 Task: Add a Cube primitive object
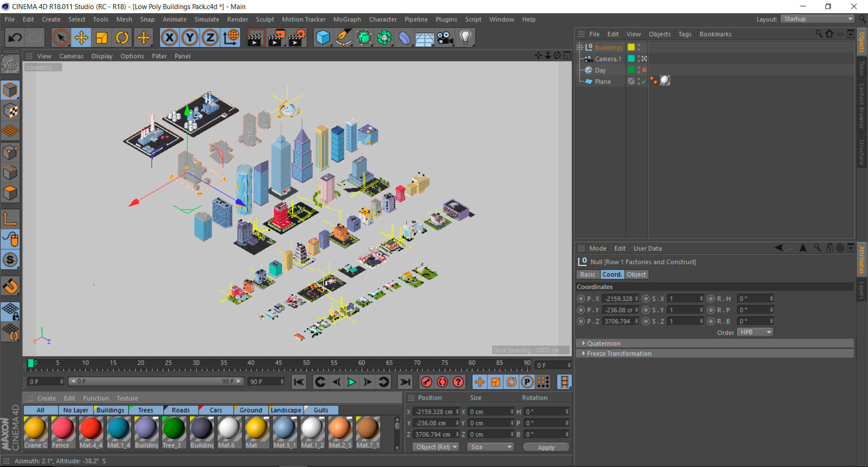click(323, 38)
